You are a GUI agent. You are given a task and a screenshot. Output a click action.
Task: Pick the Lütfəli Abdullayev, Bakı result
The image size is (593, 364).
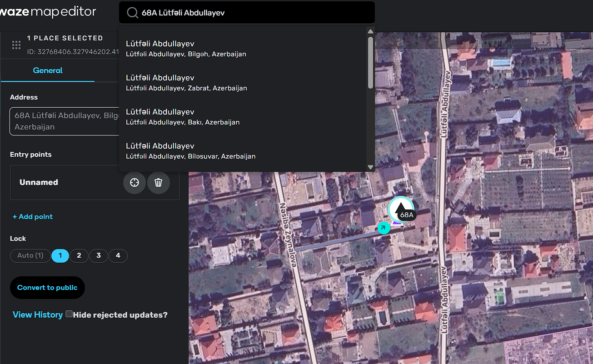coord(183,117)
